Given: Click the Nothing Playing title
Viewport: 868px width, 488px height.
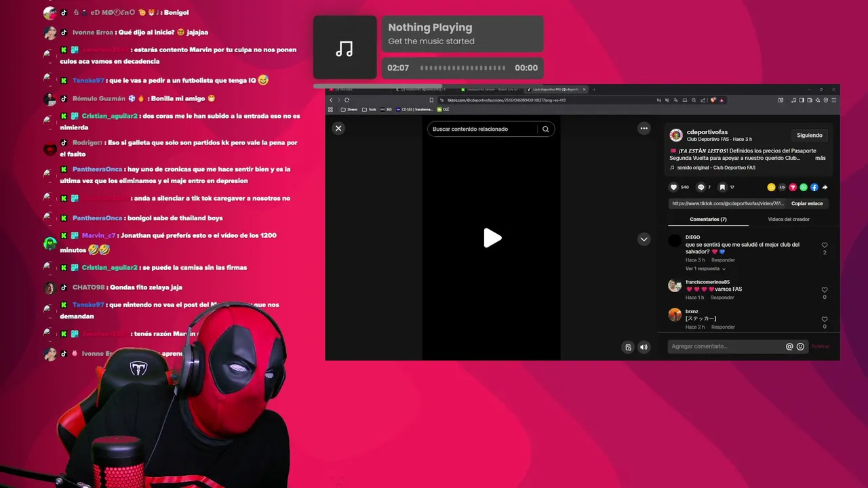Looking at the screenshot, I should [x=430, y=28].
